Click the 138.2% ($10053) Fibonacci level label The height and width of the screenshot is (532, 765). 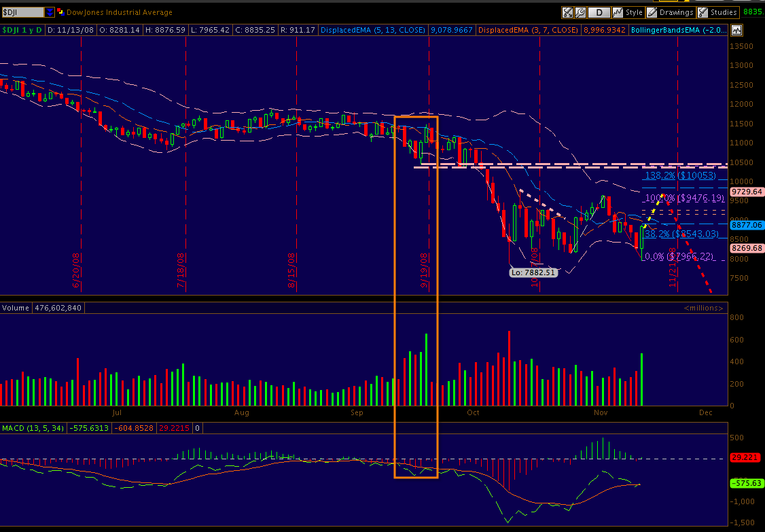tap(681, 175)
